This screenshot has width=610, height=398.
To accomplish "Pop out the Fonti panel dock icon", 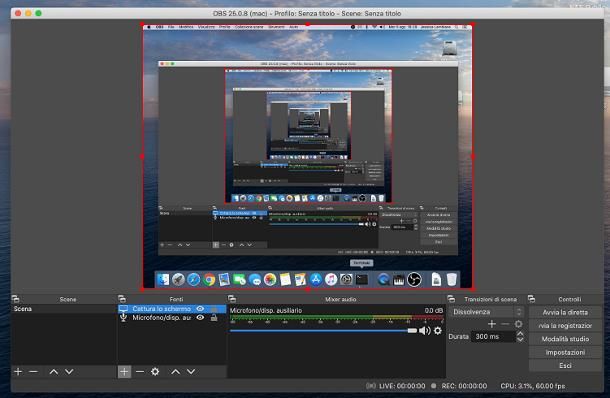I will click(x=122, y=299).
